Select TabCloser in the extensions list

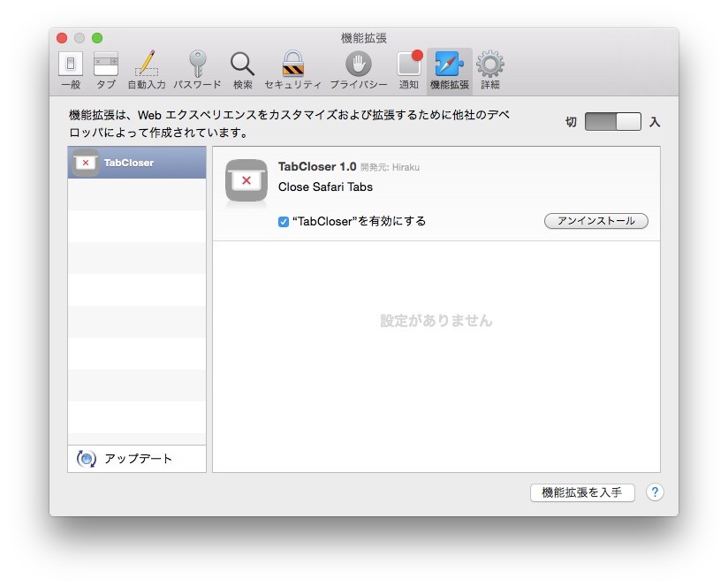pyautogui.click(x=137, y=163)
